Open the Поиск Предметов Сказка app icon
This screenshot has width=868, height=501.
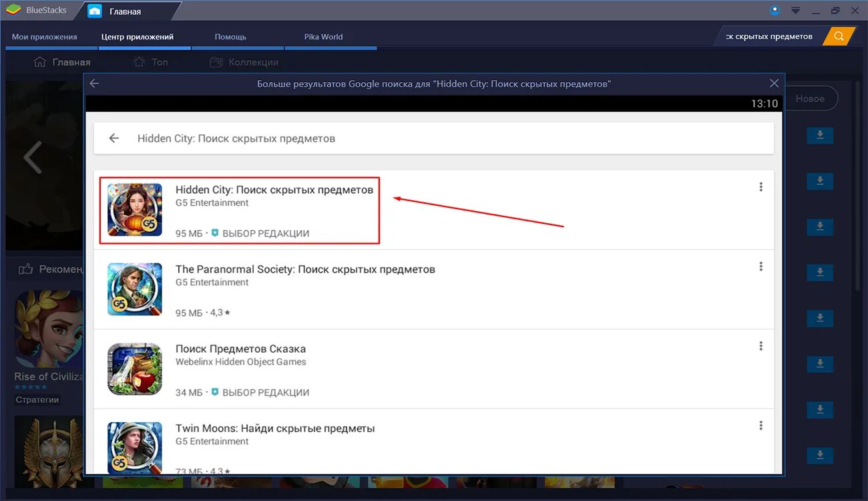(x=135, y=369)
